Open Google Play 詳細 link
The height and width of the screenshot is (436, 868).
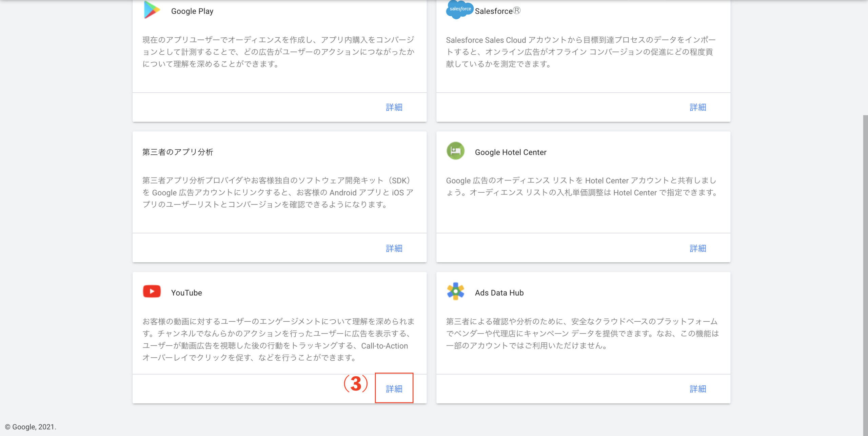click(x=395, y=107)
